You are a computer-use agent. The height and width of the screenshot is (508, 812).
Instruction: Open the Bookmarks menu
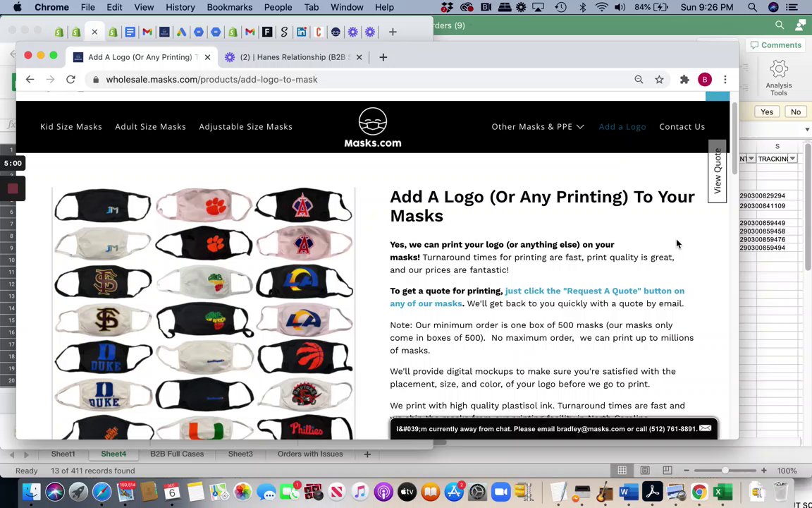[229, 7]
